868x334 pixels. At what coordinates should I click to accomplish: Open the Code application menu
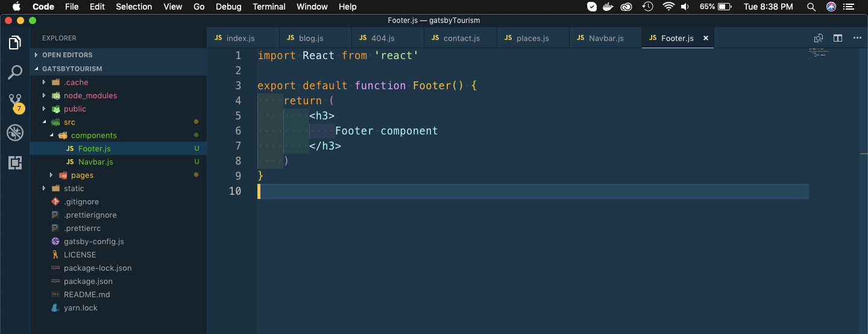click(43, 7)
